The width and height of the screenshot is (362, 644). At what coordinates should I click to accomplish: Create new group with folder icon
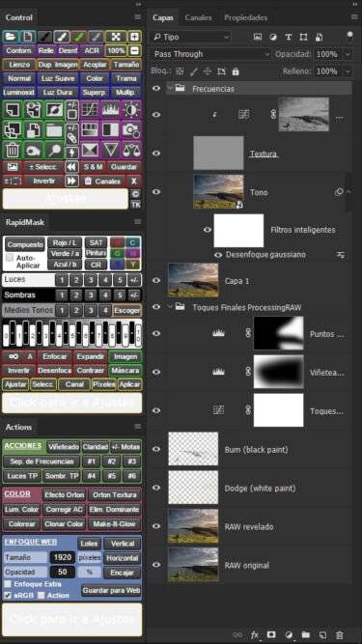[x=305, y=635]
